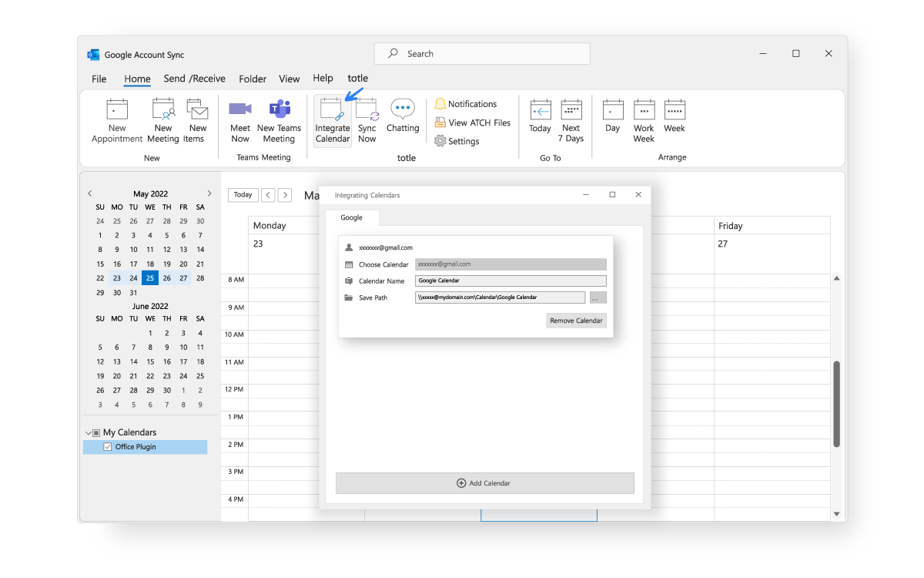
Task: Open the Choose Calendar dropdown
Action: tap(511, 264)
